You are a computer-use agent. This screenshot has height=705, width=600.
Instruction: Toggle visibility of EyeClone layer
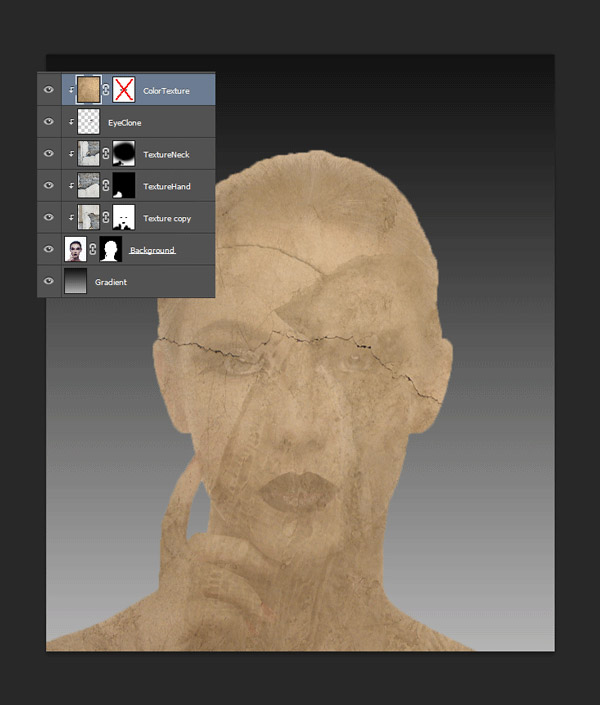(x=48, y=122)
